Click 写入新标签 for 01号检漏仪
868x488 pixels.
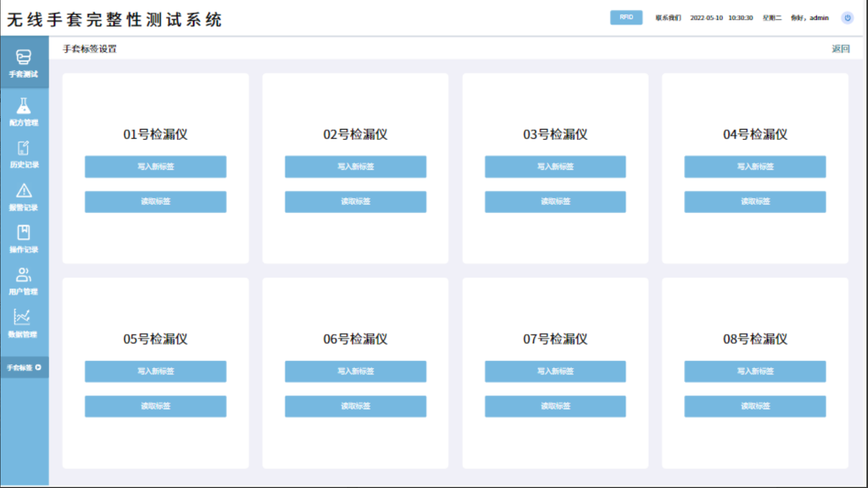pos(155,167)
